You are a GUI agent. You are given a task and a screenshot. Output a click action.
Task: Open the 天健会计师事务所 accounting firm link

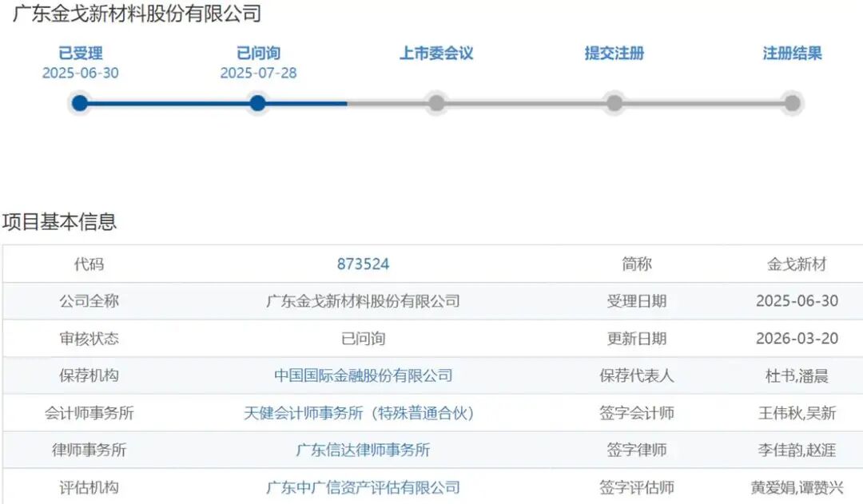359,413
